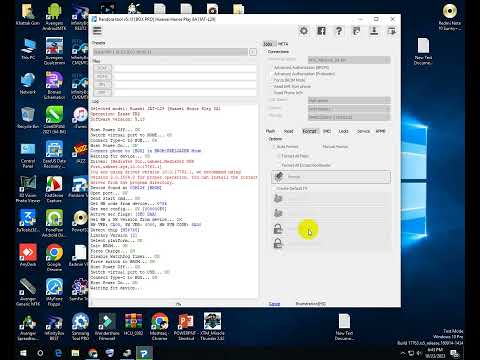Screen dimensions: 480x360
Task: Open This PC desktop icon
Action: coord(28,49)
